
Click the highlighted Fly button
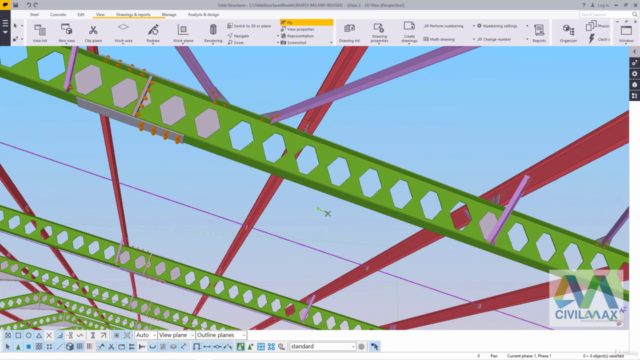(307, 22)
